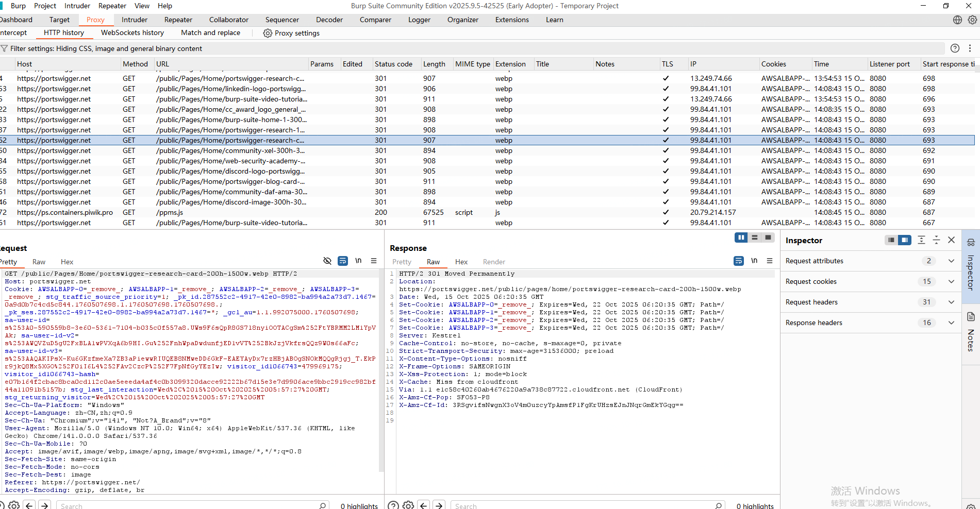Click the Request pane vertical scrollbar

tap(381, 371)
